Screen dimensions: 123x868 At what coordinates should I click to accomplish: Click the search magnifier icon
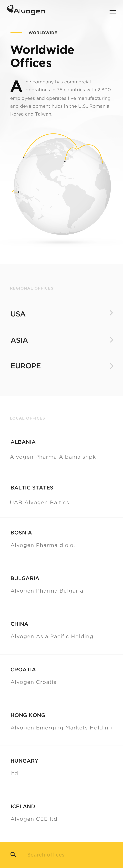tap(13, 854)
